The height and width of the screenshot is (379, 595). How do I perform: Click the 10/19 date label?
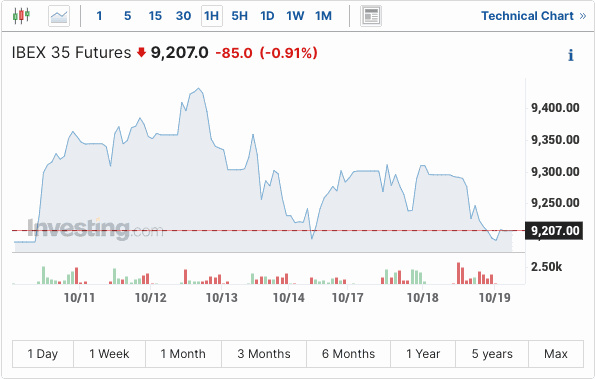pos(494,298)
